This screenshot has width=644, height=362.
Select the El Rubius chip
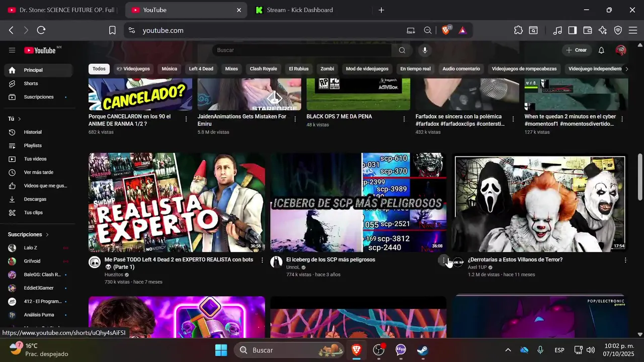tap(299, 69)
